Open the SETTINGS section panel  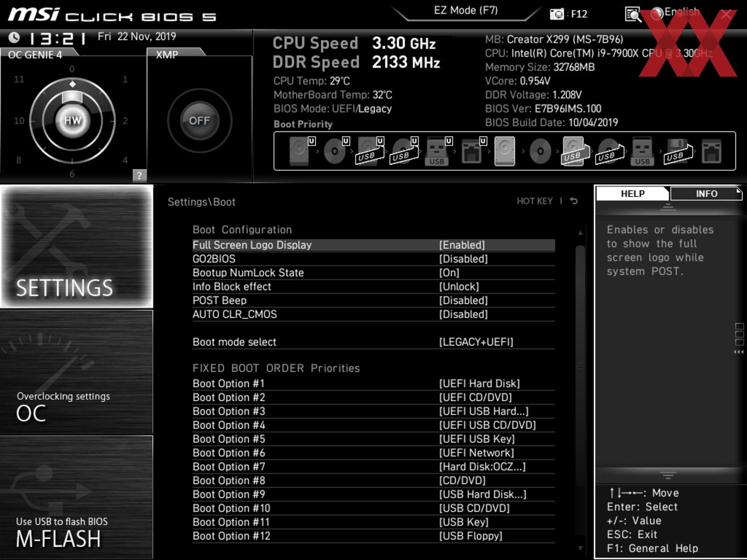click(77, 247)
